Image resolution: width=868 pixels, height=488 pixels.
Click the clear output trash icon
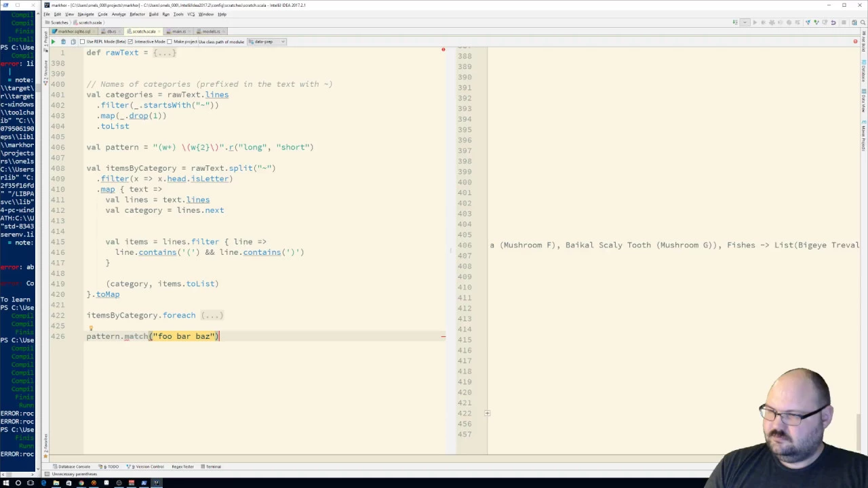pos(63,41)
